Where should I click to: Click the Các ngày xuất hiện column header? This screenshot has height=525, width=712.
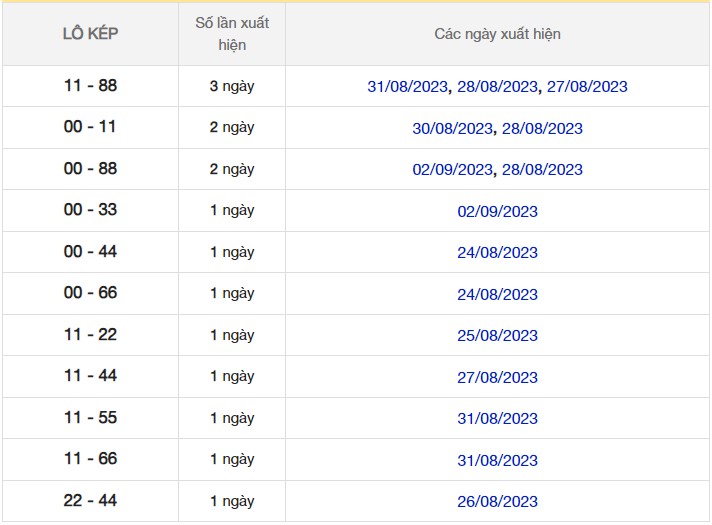pos(497,34)
